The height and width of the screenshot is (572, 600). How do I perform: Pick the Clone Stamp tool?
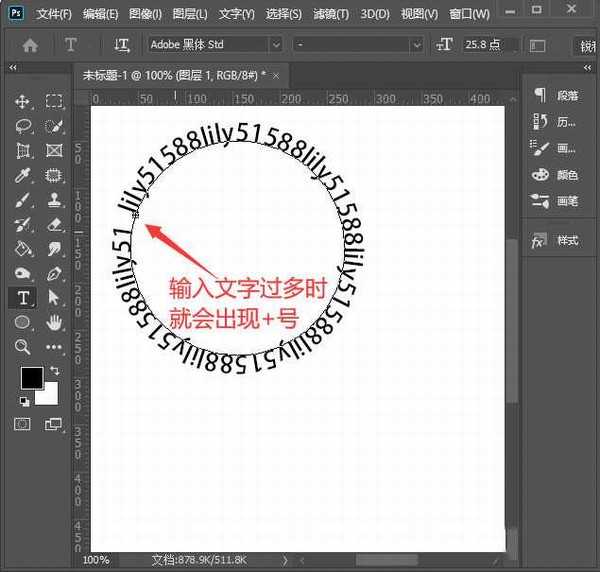pos(54,199)
